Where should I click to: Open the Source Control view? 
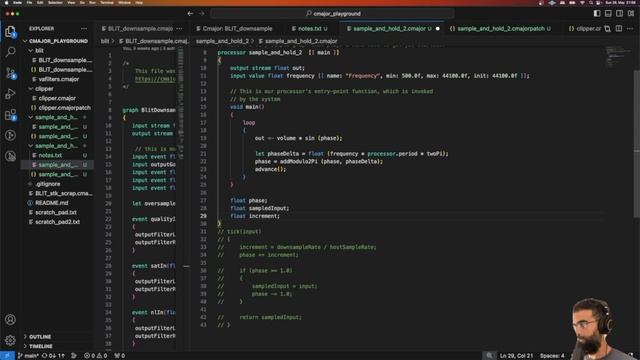click(x=10, y=73)
